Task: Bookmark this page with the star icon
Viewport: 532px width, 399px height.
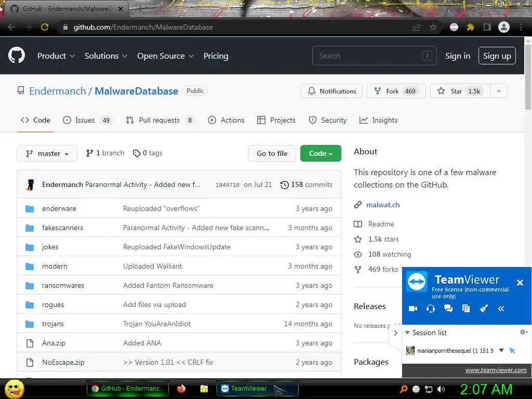Action: (x=433, y=27)
